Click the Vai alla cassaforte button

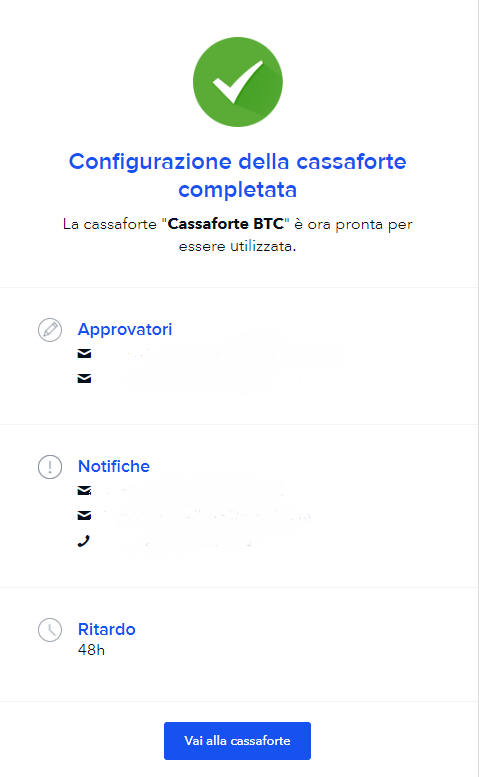click(237, 741)
